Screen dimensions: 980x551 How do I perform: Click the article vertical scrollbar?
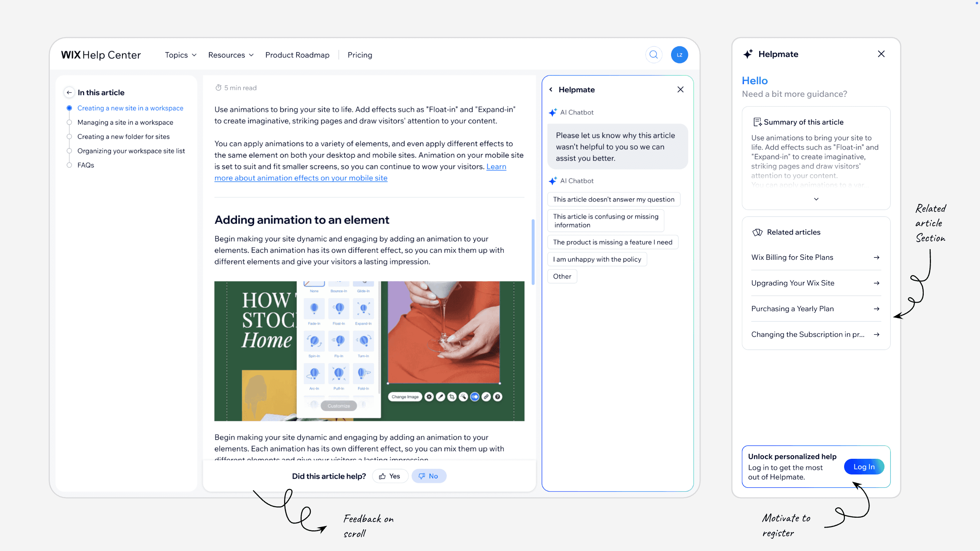point(533,253)
